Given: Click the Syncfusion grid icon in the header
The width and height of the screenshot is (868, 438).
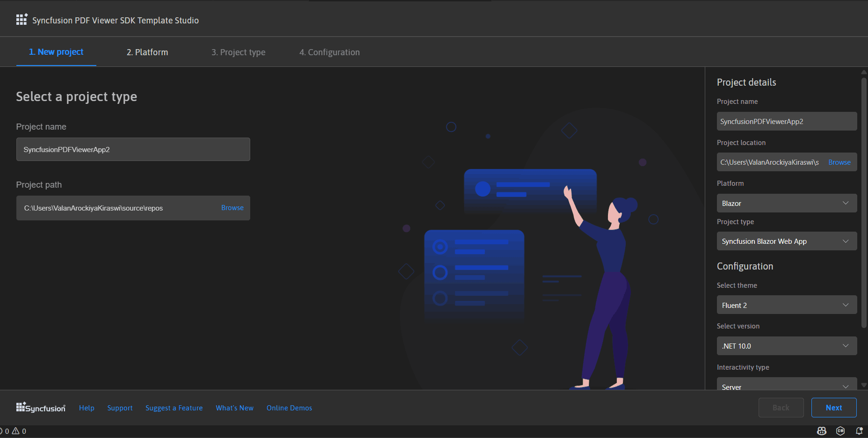Looking at the screenshot, I should (x=22, y=20).
